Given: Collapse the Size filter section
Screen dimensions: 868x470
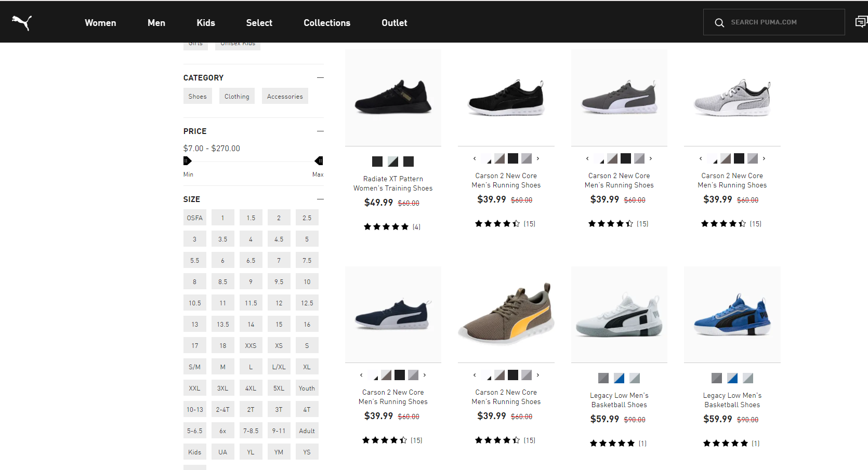Looking at the screenshot, I should (320, 199).
